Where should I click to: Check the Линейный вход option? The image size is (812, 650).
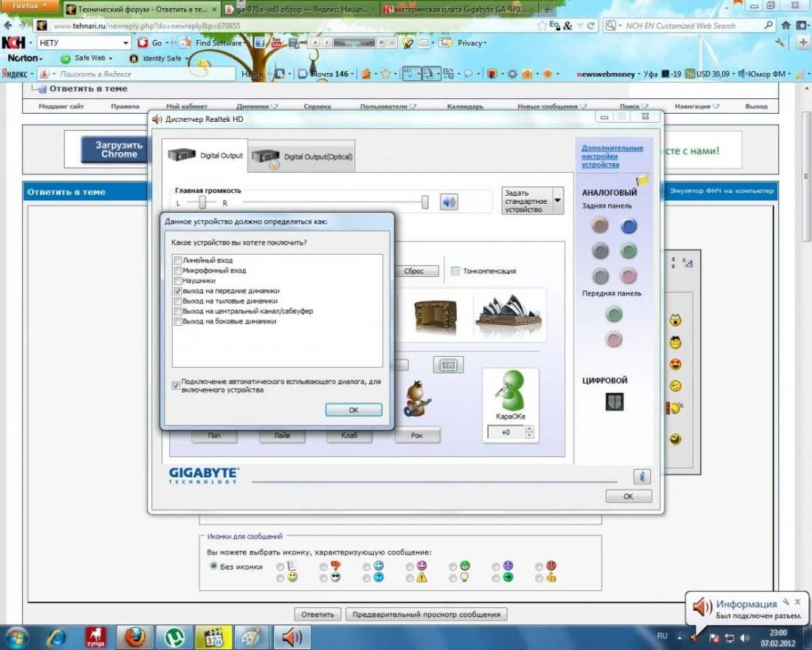[x=178, y=260]
